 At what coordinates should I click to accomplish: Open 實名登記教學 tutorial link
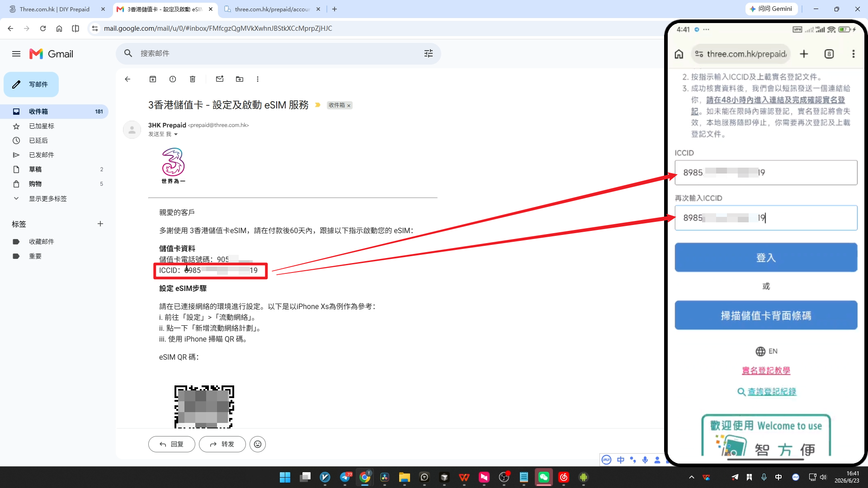pos(766,371)
